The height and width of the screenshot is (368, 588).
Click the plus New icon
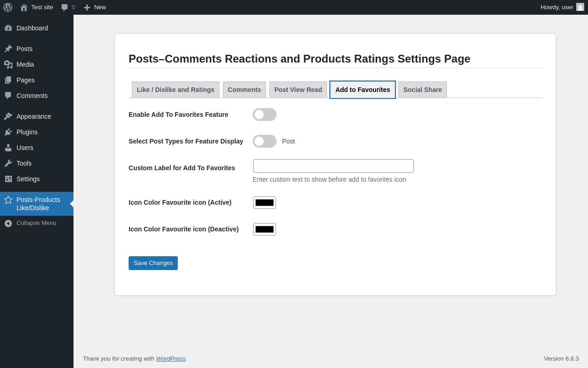tap(87, 7)
